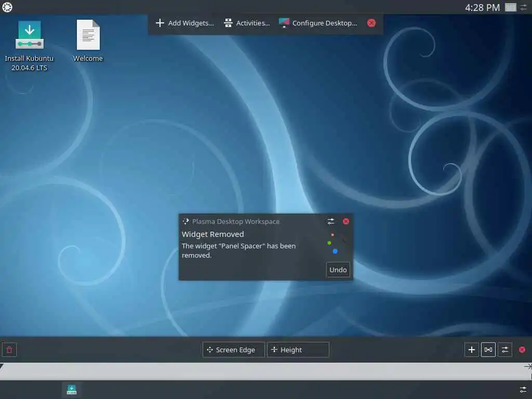Open top panel settings icon
532x399 pixels.
click(524, 7)
